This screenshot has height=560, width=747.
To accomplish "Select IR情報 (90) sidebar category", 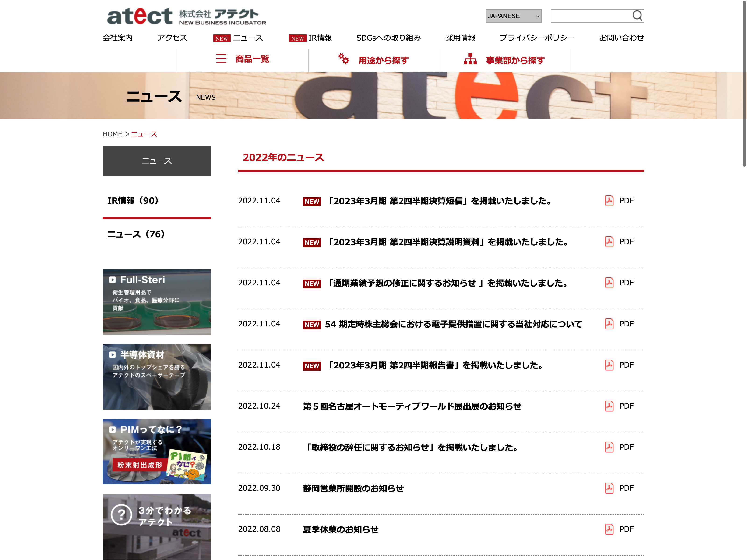I will [133, 201].
